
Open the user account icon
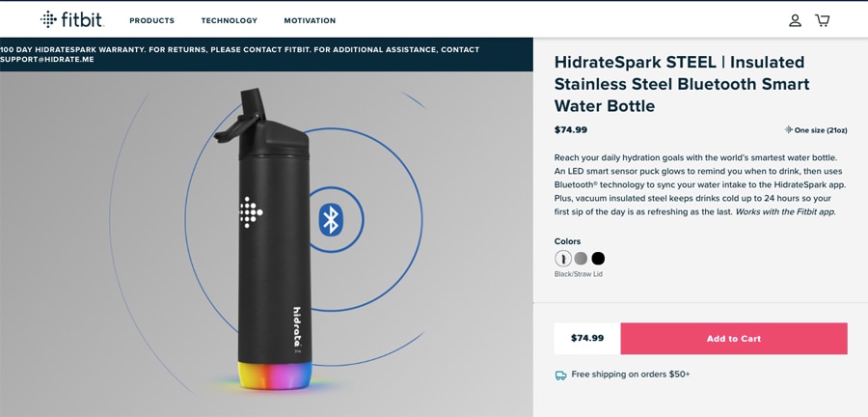tap(795, 20)
